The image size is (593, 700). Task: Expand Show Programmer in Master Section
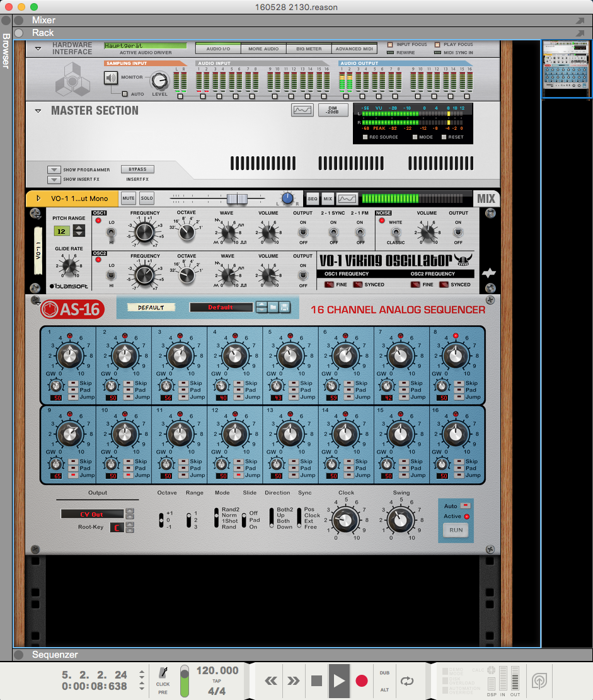tap(54, 169)
